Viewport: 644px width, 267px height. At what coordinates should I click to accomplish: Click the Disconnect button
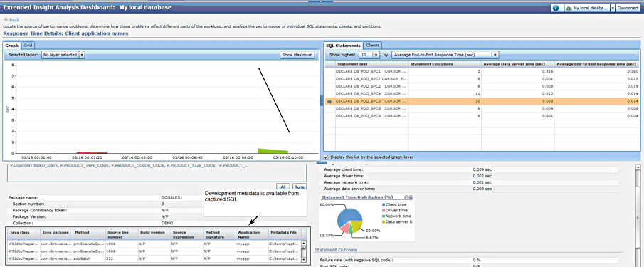pyautogui.click(x=628, y=8)
